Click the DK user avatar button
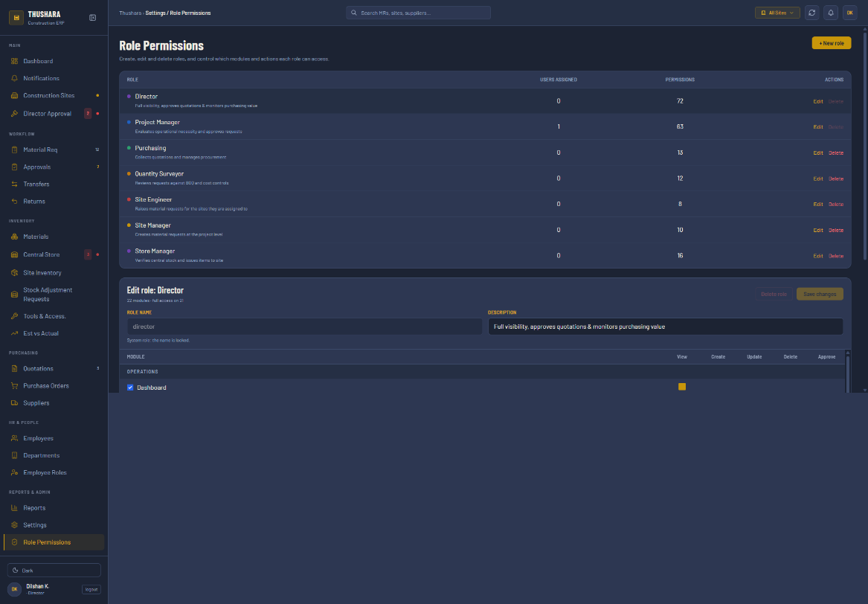 (x=849, y=13)
